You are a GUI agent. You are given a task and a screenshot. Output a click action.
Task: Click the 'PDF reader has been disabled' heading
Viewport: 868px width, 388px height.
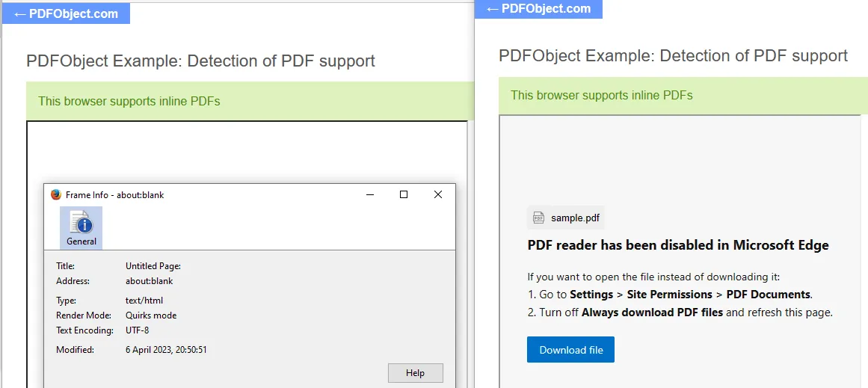coord(678,245)
